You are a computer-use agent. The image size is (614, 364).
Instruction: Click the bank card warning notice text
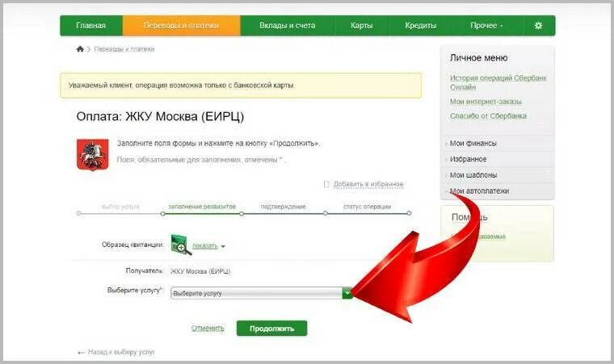[x=181, y=86]
